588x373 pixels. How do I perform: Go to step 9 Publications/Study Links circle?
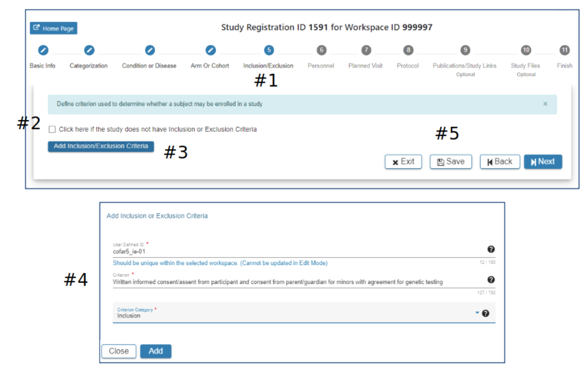tap(465, 50)
